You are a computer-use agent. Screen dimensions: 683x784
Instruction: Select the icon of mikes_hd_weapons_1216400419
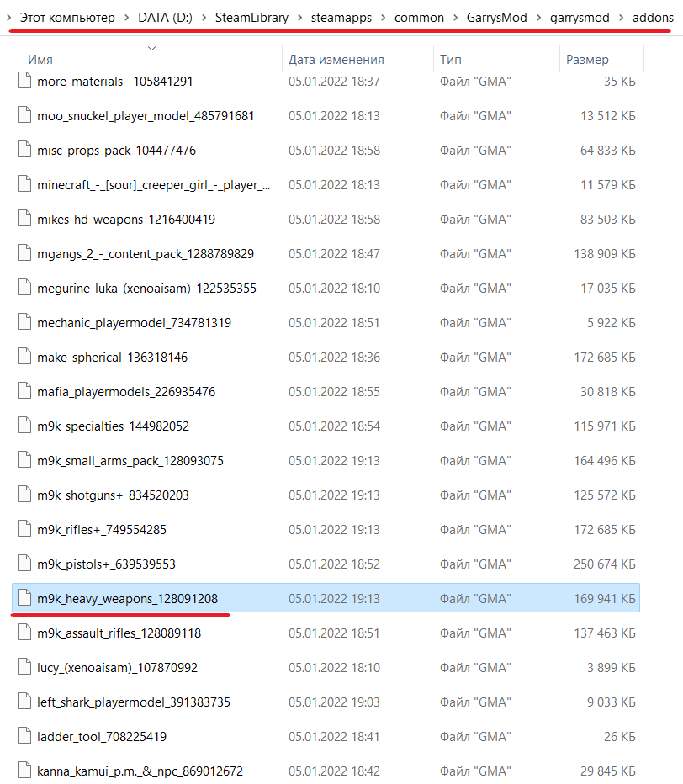click(x=24, y=220)
